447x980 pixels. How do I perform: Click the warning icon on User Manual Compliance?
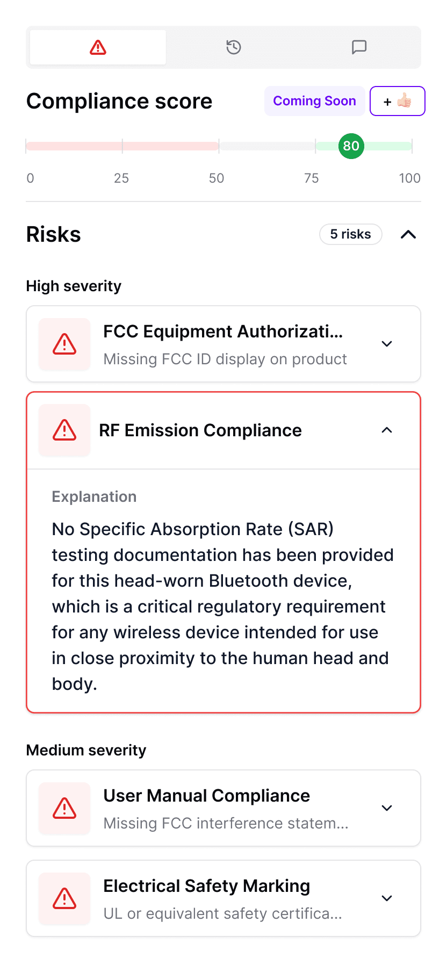[x=64, y=808]
